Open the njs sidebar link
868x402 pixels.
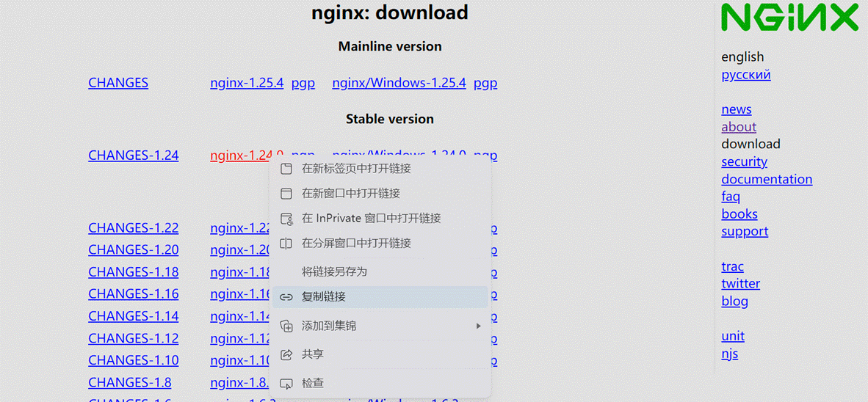tap(730, 354)
